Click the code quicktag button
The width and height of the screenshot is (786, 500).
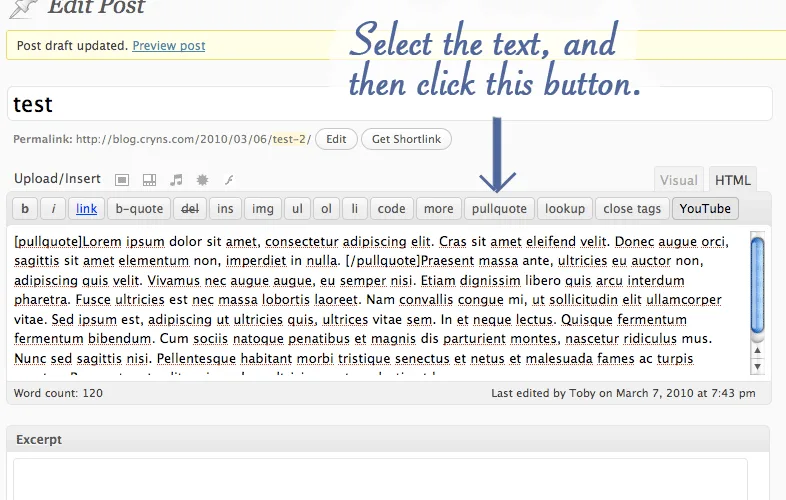tap(391, 209)
